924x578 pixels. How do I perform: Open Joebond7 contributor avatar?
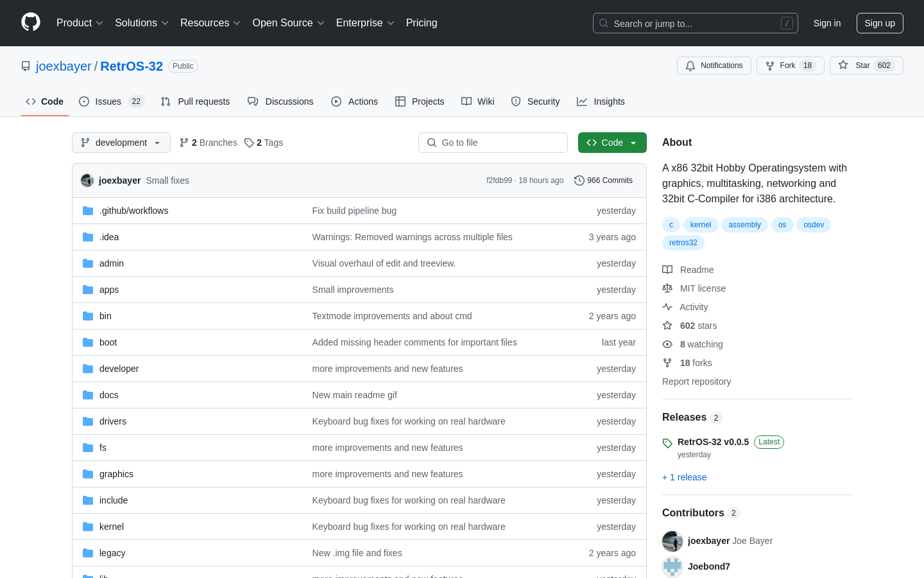point(672,566)
